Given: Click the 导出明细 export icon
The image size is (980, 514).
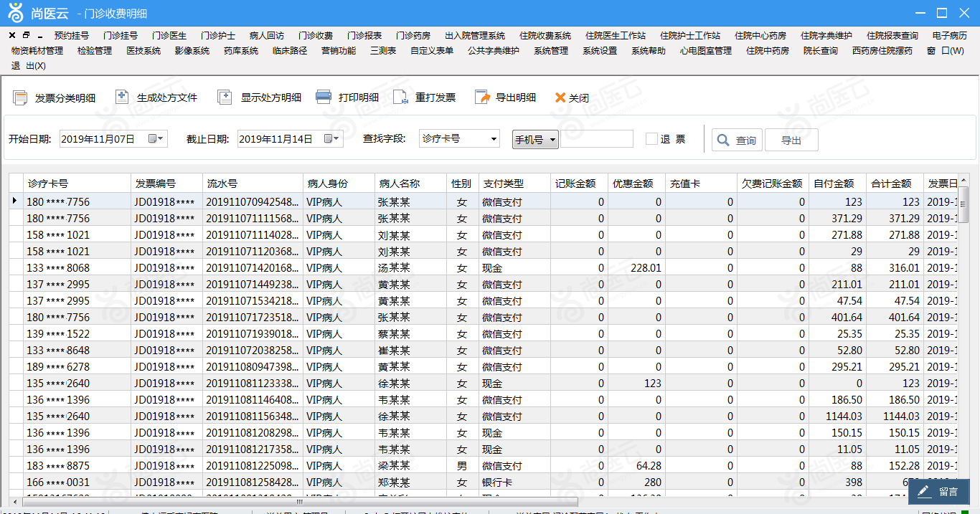Looking at the screenshot, I should [482, 97].
